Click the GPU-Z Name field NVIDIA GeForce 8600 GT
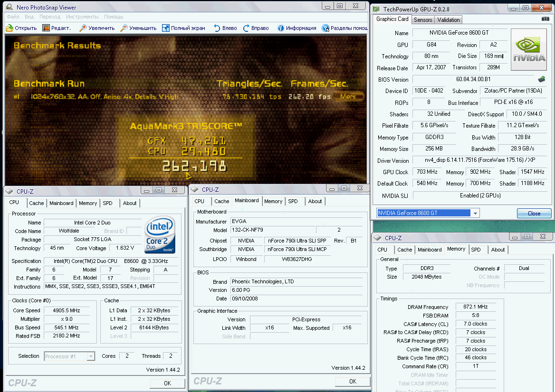 [x=459, y=33]
